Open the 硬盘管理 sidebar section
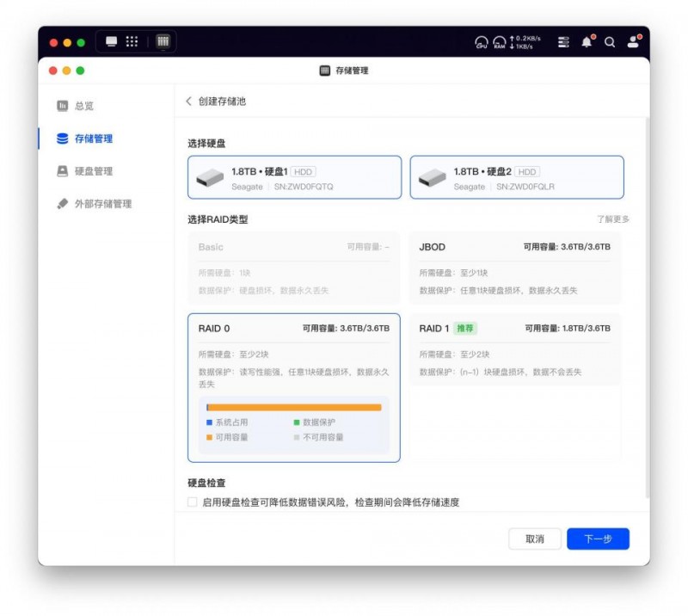Screen dimensions: 688x616 [x=93, y=171]
